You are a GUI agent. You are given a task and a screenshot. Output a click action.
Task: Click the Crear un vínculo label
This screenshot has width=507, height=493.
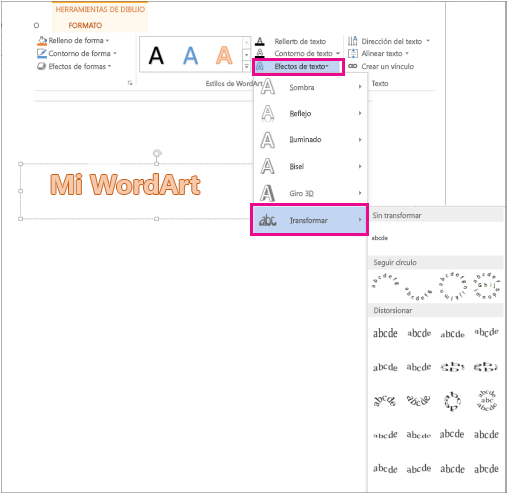[388, 66]
